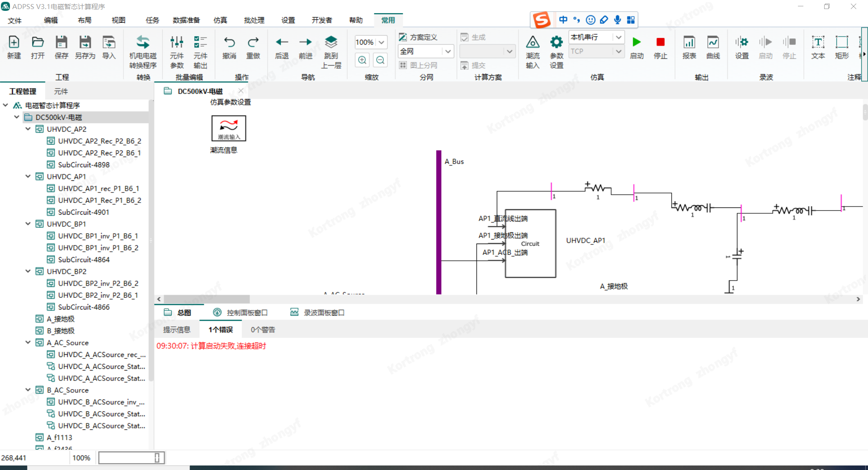Open the curve output icon
868x470 pixels.
(x=713, y=42)
